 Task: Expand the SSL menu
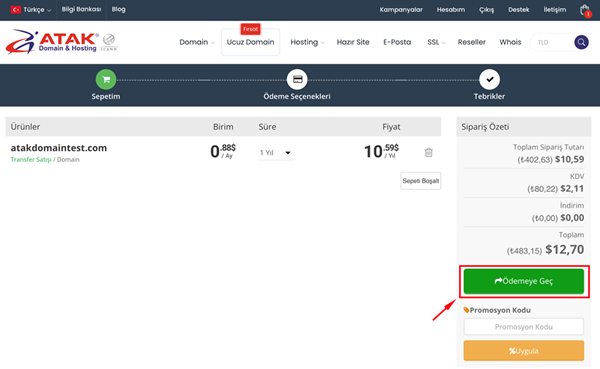[436, 42]
